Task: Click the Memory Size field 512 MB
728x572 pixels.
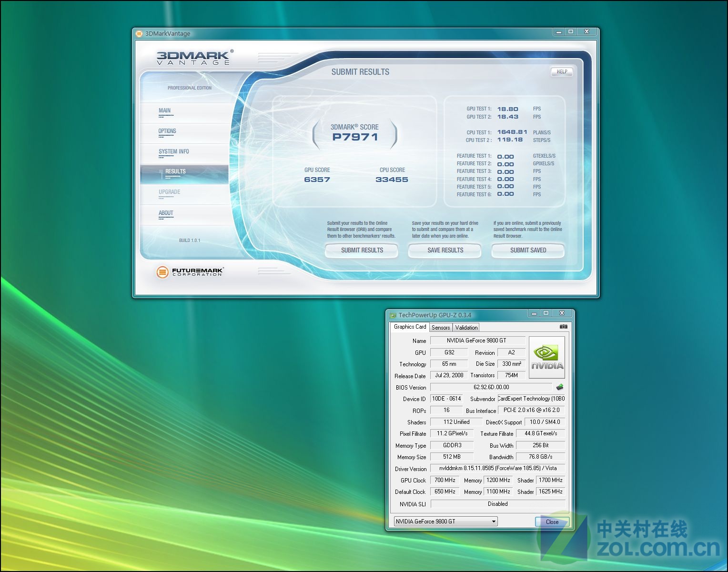Action: 452,457
